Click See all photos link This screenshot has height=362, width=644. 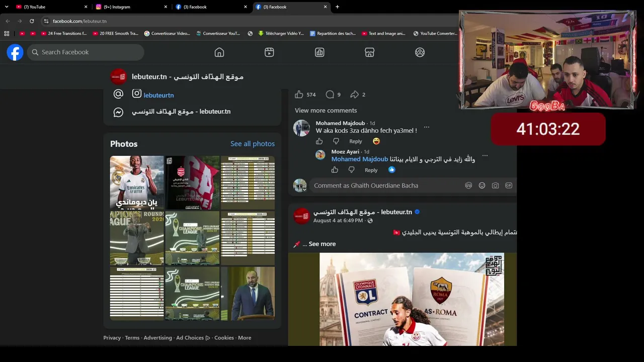(253, 144)
